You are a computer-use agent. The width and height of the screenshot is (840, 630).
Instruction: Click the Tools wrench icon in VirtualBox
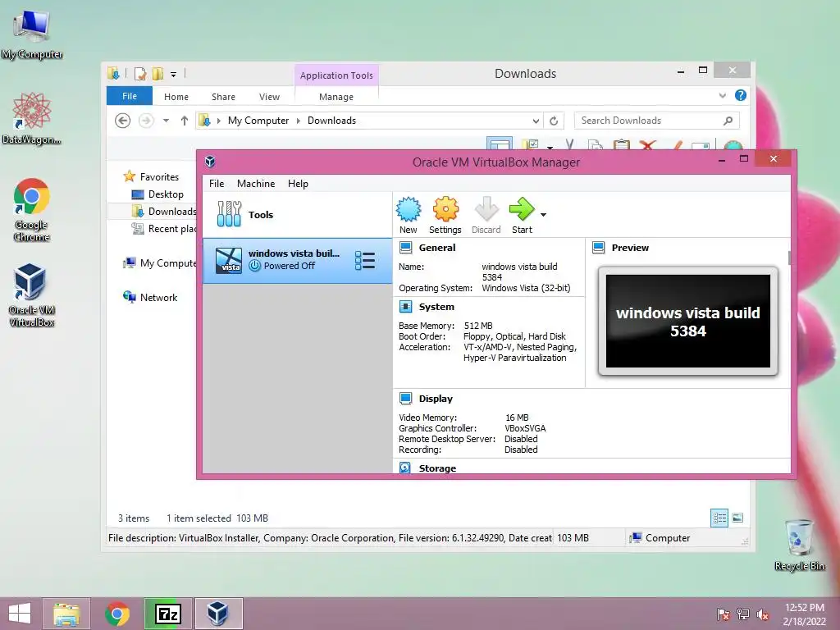click(230, 214)
